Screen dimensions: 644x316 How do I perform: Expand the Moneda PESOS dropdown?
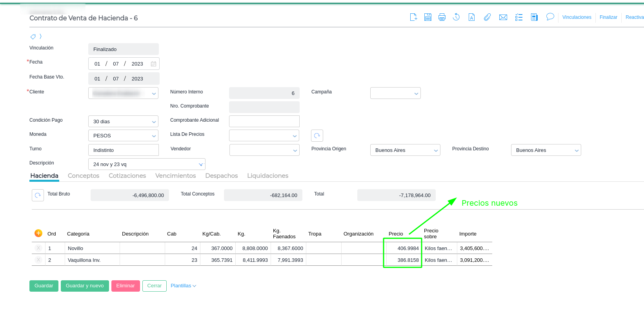click(x=154, y=136)
